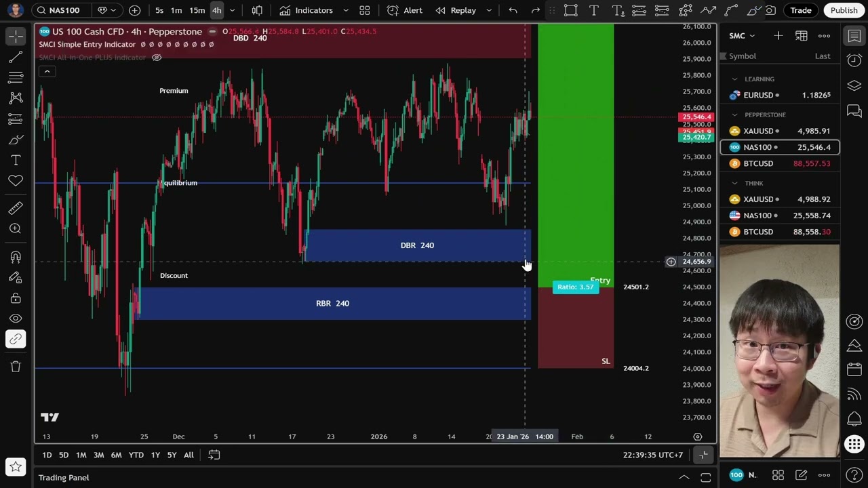Set chart range to 1D
The width and height of the screenshot is (868, 488).
pos(47,455)
